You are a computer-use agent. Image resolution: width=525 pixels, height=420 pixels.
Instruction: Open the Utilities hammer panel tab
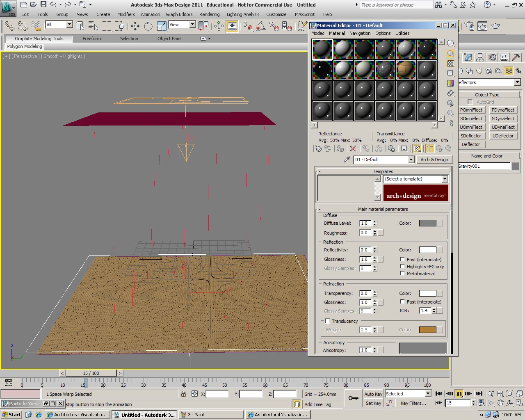[x=516, y=57]
